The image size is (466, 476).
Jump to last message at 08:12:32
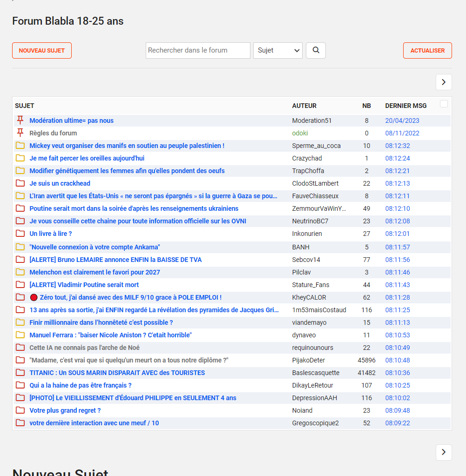(397, 146)
